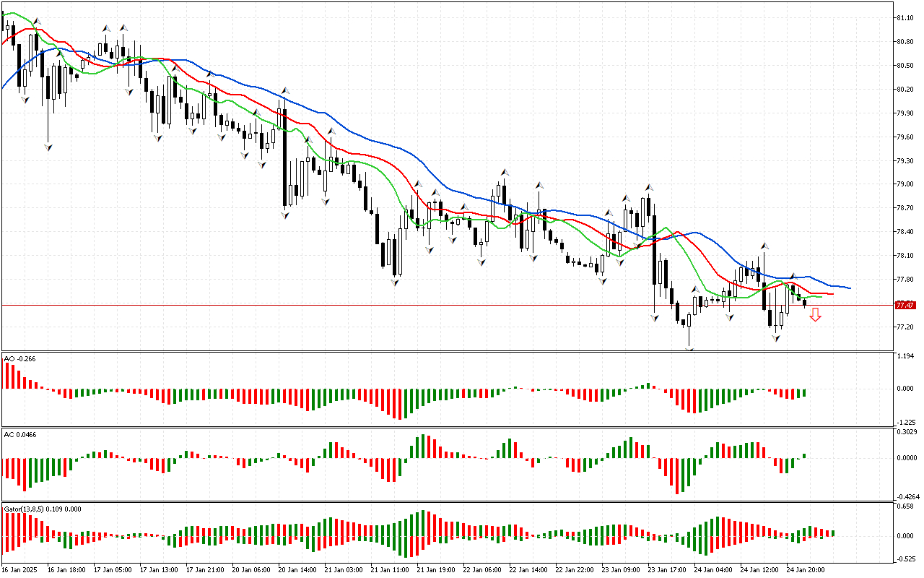The width and height of the screenshot is (924, 578).
Task: Pick 79.30 on the price scale
Action: [x=905, y=160]
